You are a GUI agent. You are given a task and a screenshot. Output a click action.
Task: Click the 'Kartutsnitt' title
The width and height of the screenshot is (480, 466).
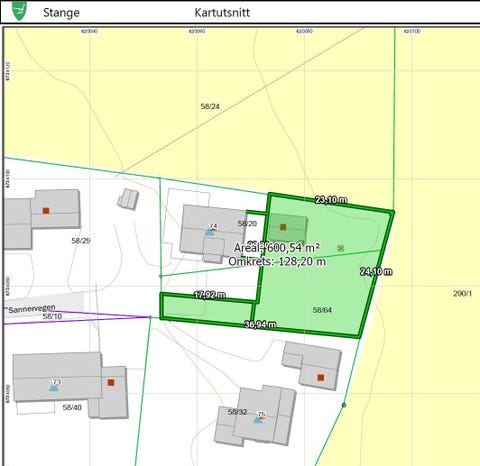tap(222, 12)
